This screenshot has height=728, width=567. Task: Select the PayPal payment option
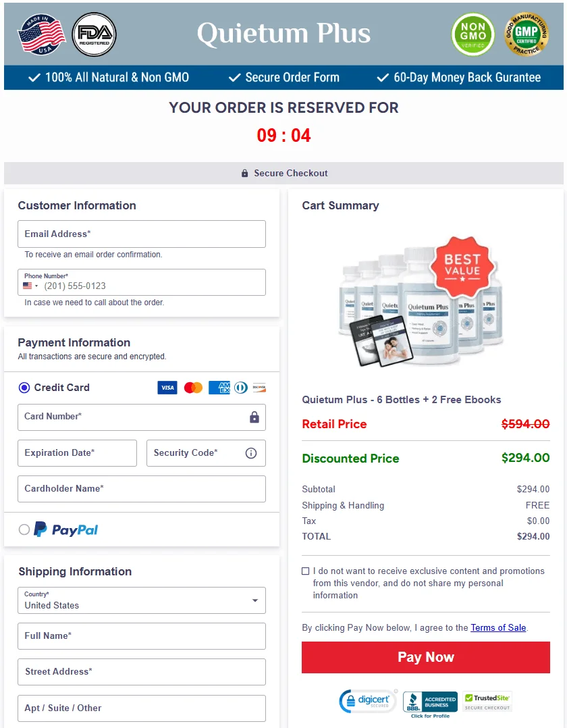click(x=24, y=529)
